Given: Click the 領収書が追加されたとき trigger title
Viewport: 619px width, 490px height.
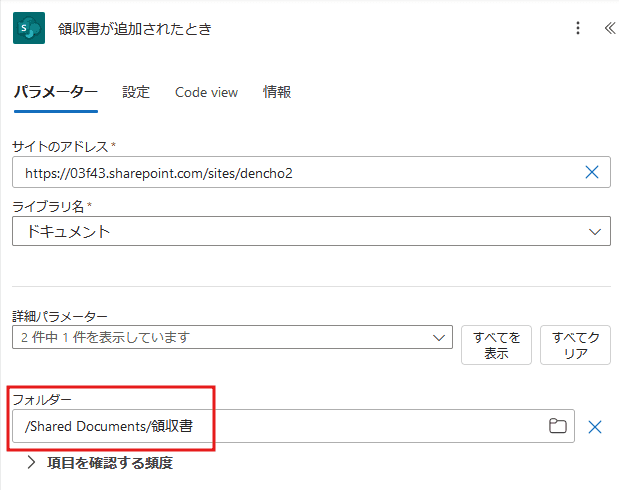Looking at the screenshot, I should coord(134,28).
